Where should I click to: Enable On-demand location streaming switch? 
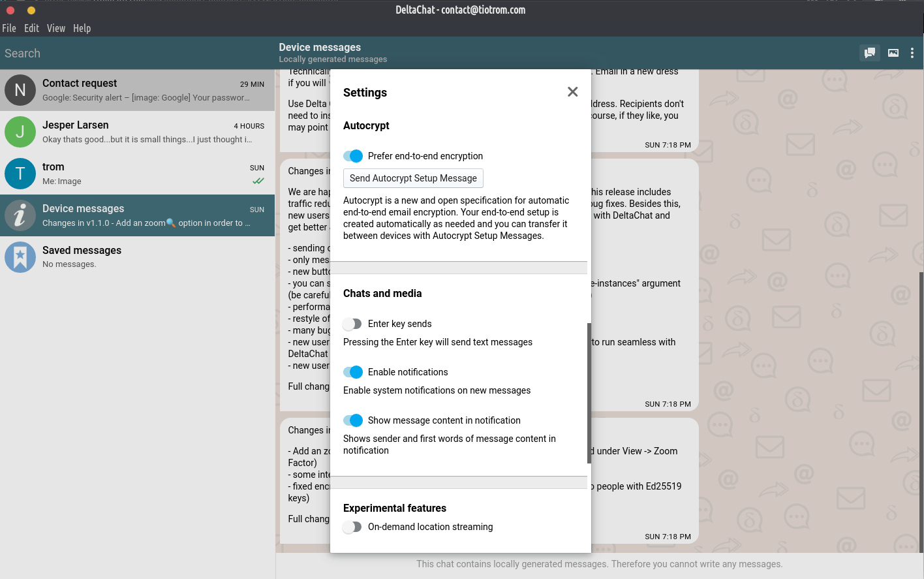coord(352,527)
